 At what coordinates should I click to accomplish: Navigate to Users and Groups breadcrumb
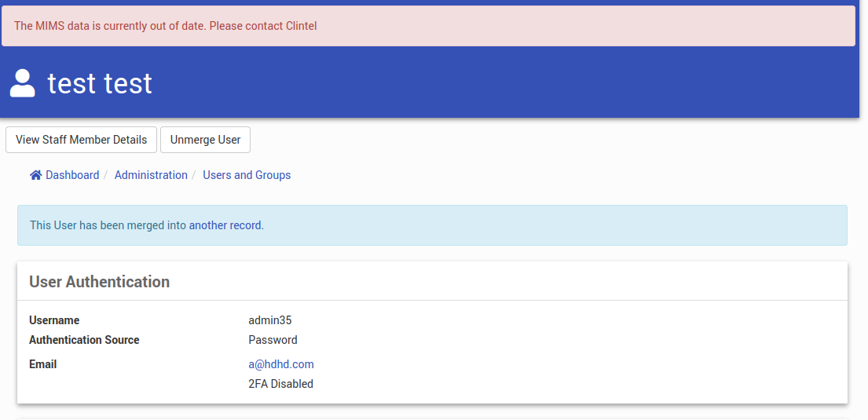(x=247, y=175)
